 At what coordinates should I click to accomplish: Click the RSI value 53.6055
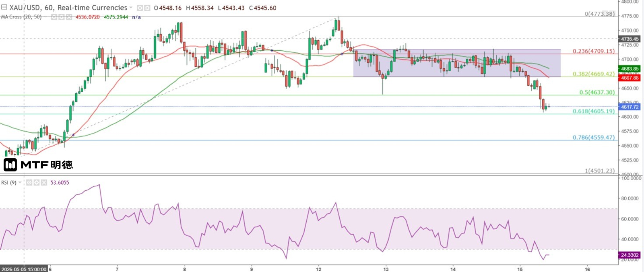(60, 183)
